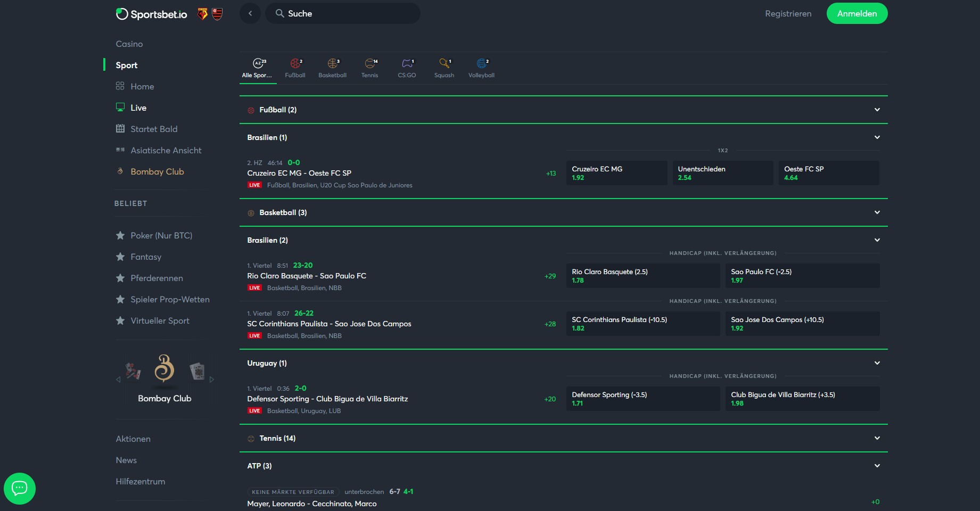This screenshot has width=980, height=511.
Task: Collapse the ATP (3) group
Action: pos(877,466)
